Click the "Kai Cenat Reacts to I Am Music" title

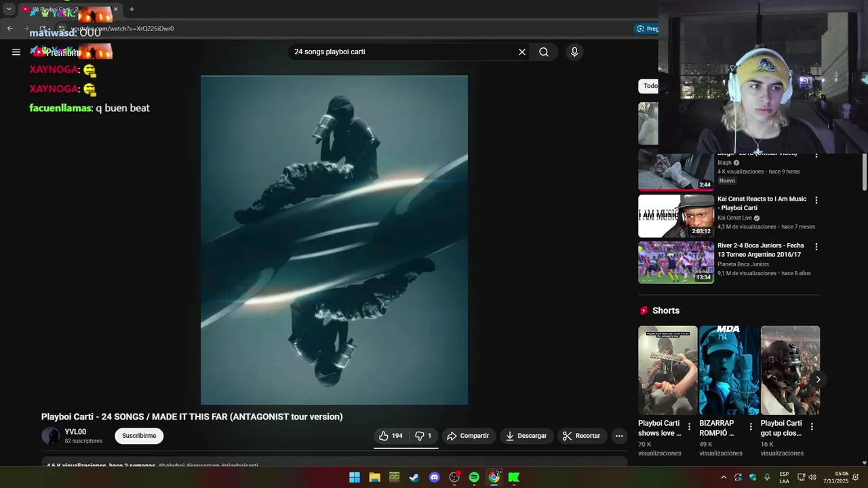[x=762, y=203]
